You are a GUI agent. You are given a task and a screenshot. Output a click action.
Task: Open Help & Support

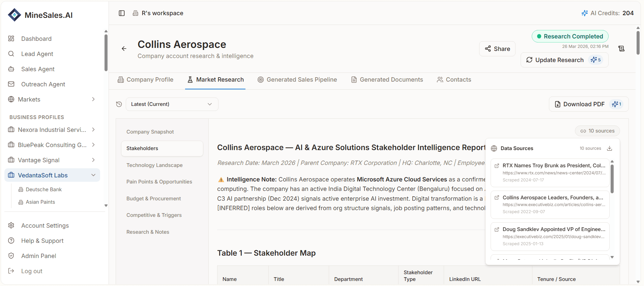[x=42, y=241]
